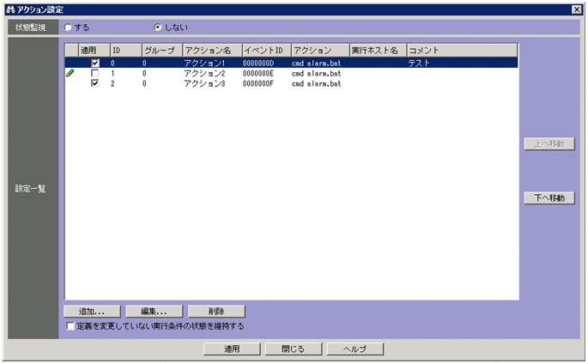Screen dimensions: 588x364
Task: Click the 閉じる button
Action: click(294, 349)
